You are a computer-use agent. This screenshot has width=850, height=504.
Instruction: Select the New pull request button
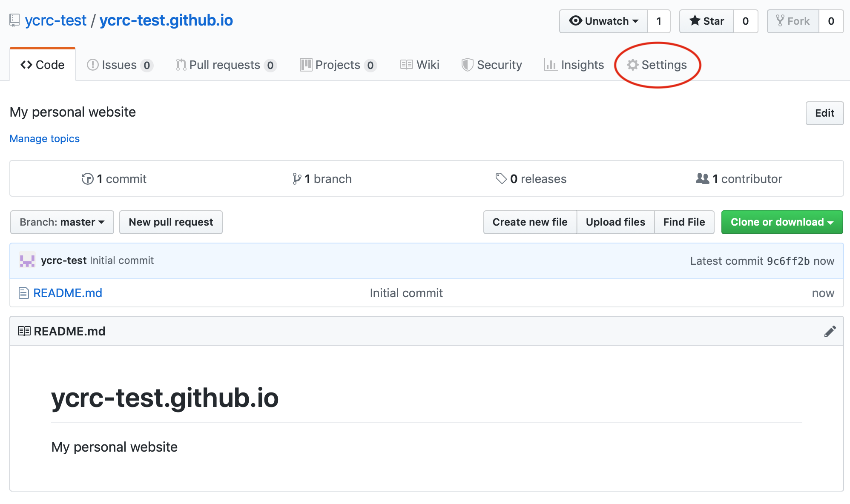[x=170, y=222]
